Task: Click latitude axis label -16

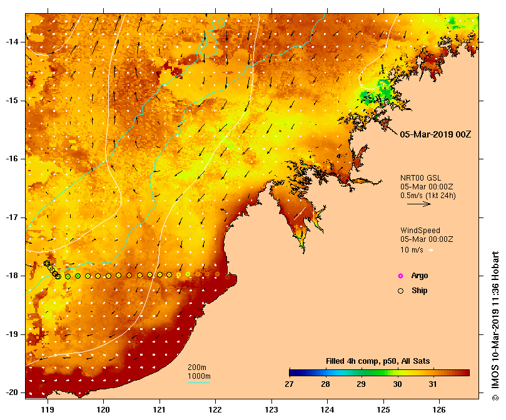Action: (12, 159)
